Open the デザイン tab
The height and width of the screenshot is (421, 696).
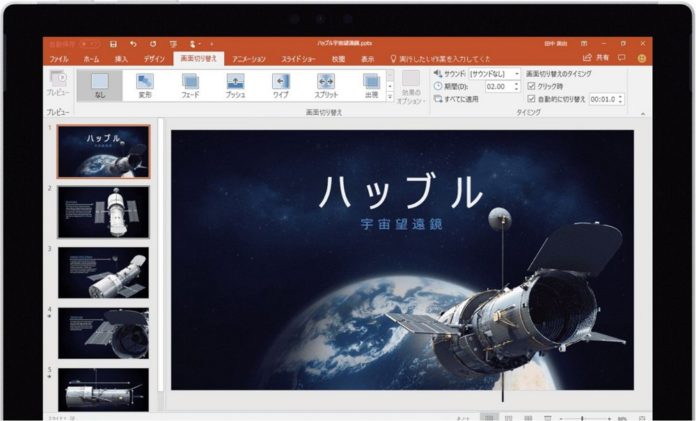[154, 59]
